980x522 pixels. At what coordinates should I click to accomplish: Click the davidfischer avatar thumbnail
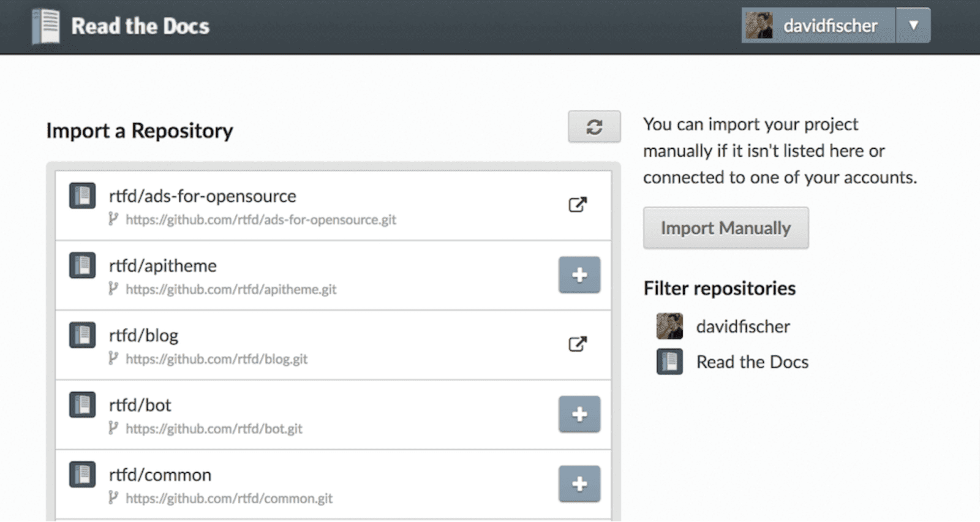(760, 25)
